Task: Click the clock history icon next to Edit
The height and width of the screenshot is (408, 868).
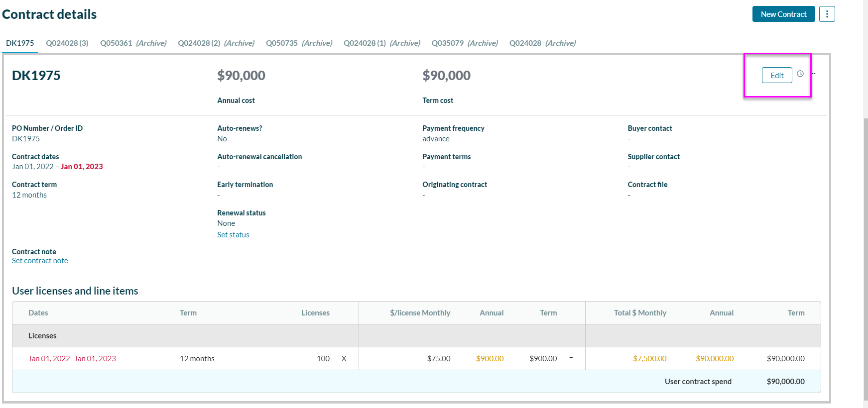Action: click(x=800, y=74)
